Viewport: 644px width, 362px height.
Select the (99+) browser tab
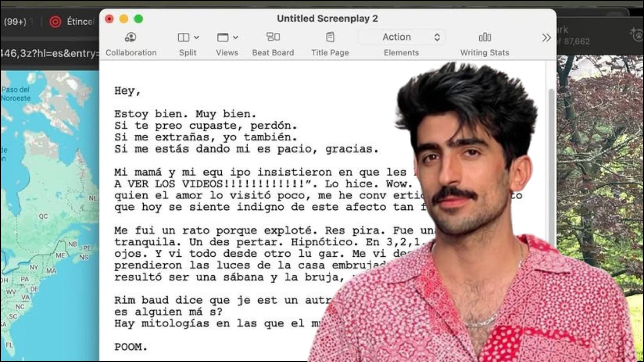click(15, 22)
